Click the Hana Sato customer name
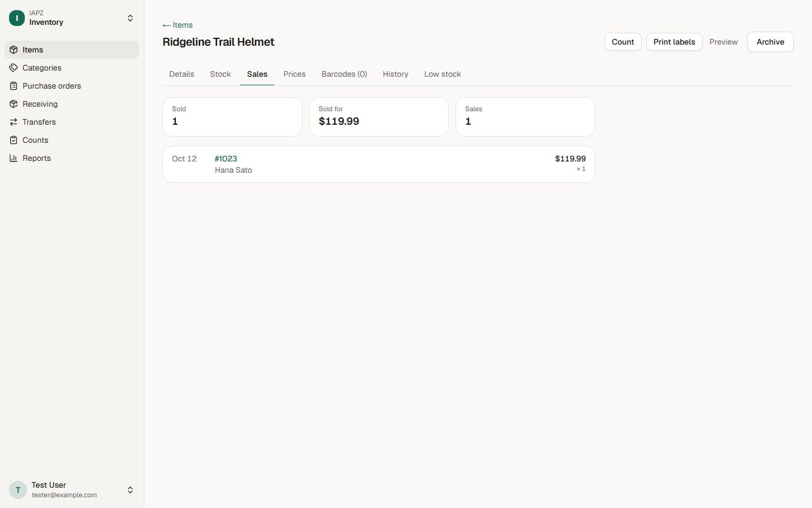The width and height of the screenshot is (812, 508). point(233,170)
